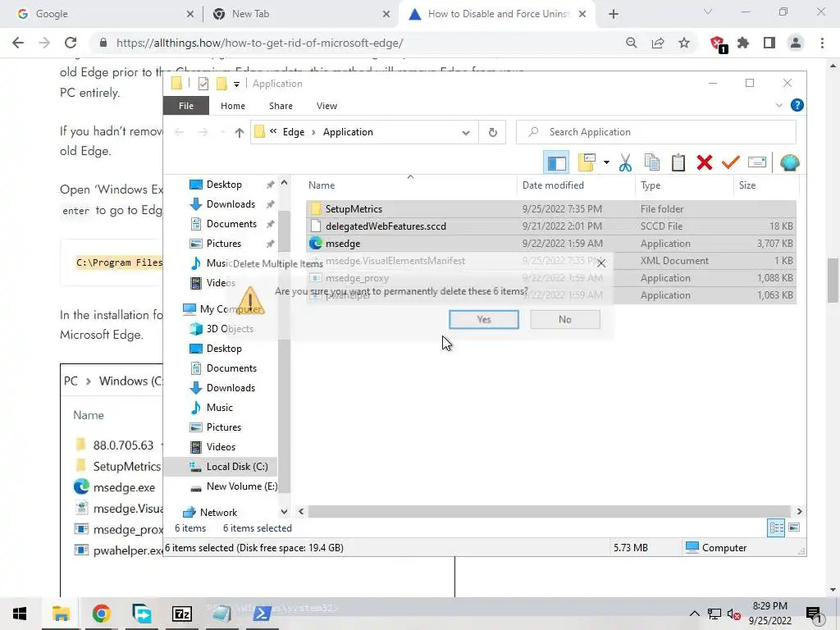Open the Chrome extensions puzzle icon
840x630 pixels.
coord(743,43)
